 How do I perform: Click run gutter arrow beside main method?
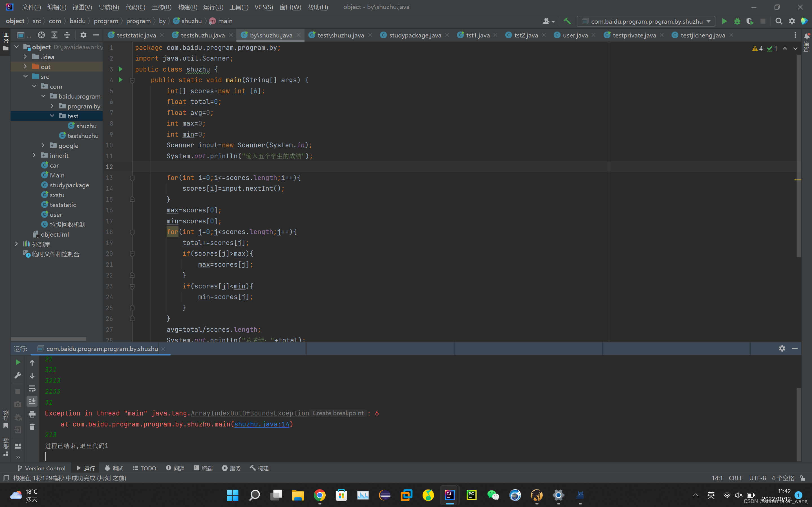click(120, 80)
